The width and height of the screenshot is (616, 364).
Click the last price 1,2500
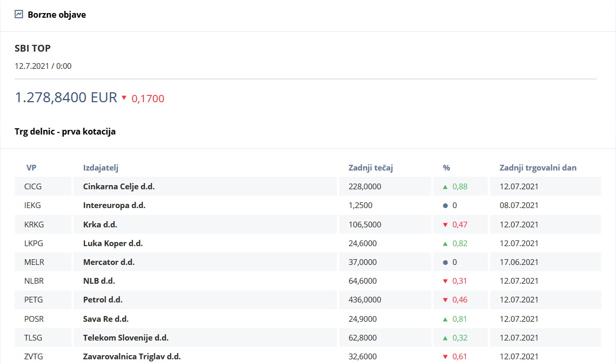[360, 205]
